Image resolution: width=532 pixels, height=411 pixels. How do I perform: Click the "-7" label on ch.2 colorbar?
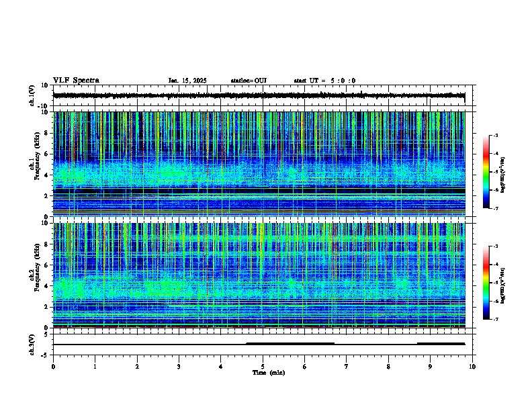click(496, 319)
